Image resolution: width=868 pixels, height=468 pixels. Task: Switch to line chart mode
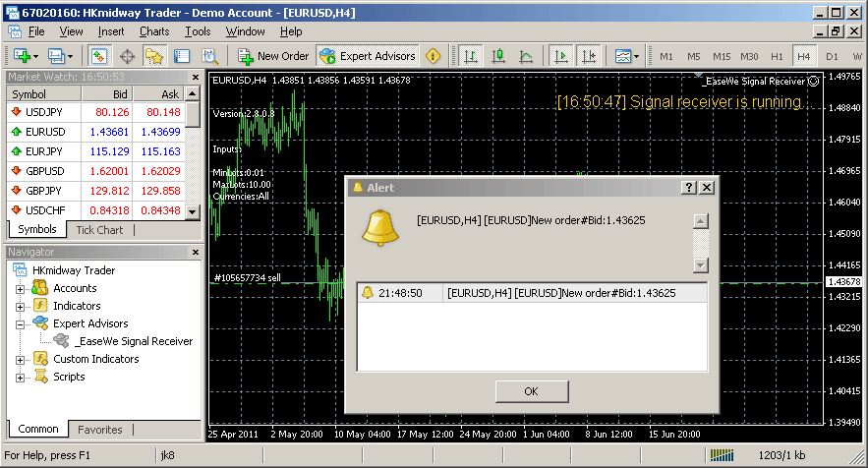pos(526,56)
